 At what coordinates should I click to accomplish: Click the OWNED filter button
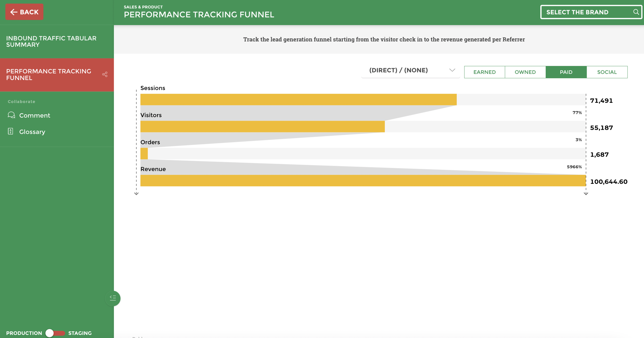click(x=525, y=72)
